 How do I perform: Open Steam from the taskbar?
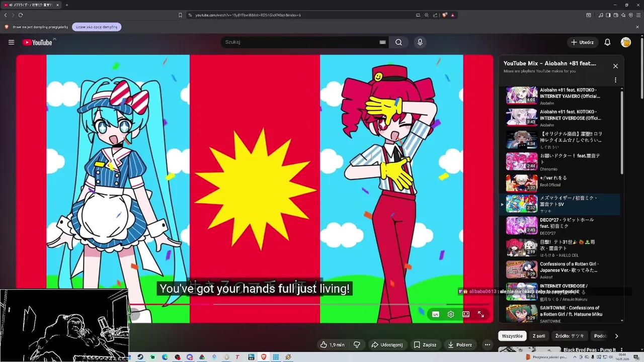point(140,357)
